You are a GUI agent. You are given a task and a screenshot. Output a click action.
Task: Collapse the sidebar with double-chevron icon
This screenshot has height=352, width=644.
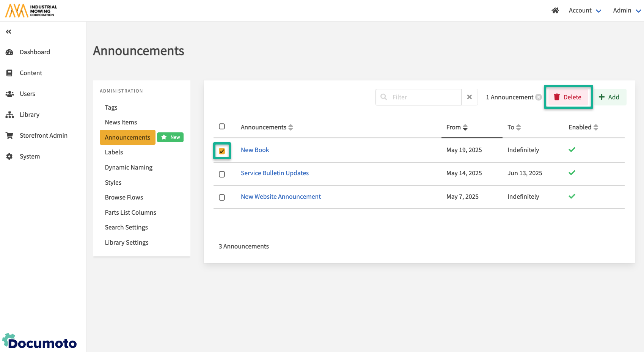tap(8, 32)
